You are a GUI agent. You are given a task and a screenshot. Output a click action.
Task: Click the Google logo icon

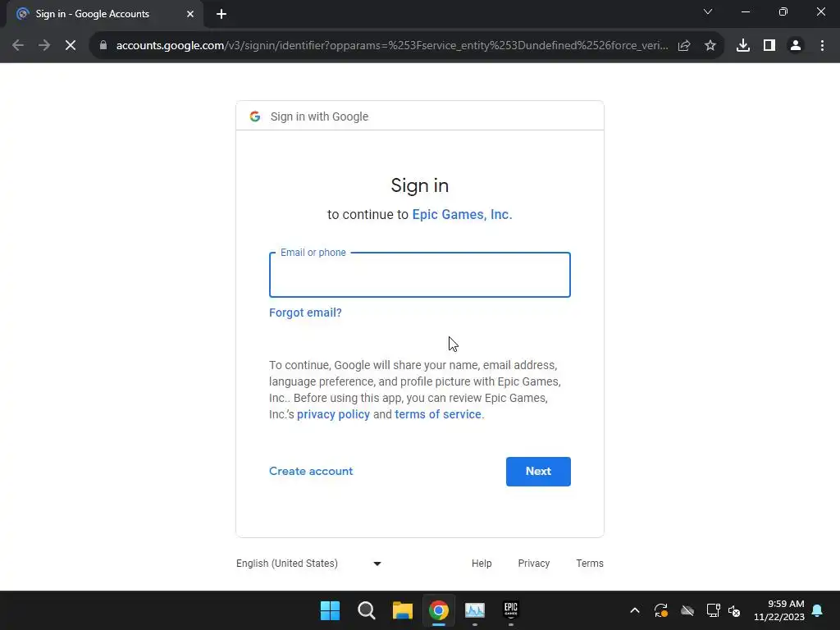click(255, 116)
